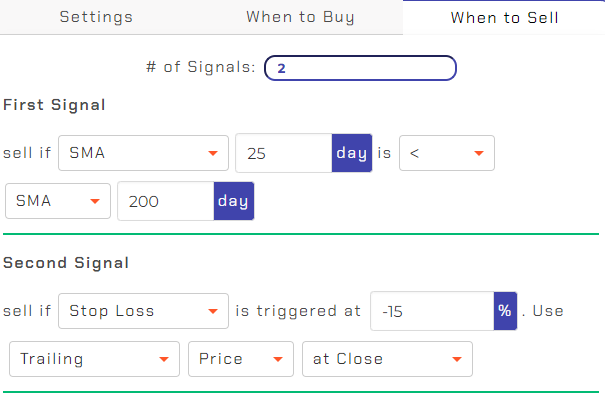Open the Stop Loss signal type dropdown
The height and width of the screenshot is (407, 605).
(143, 311)
